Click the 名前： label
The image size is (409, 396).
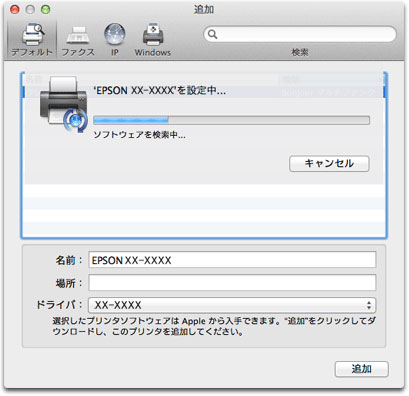69,260
